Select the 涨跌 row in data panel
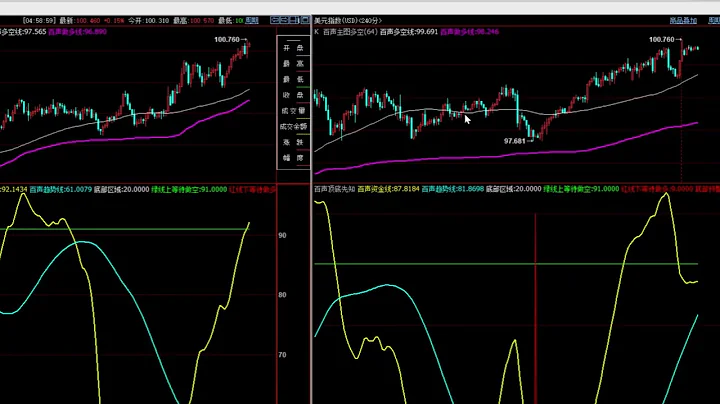The height and width of the screenshot is (404, 720). [293, 142]
